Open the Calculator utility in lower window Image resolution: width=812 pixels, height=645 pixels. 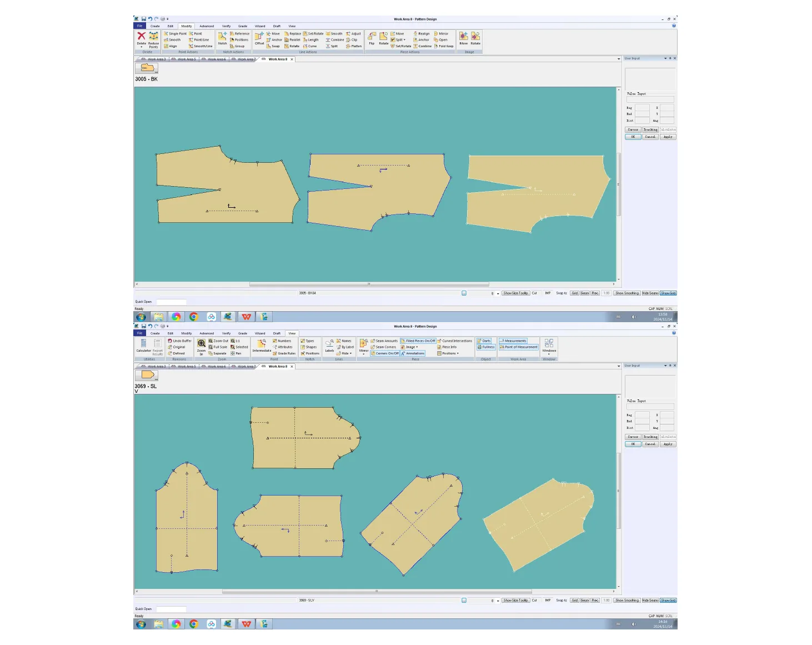tap(143, 346)
